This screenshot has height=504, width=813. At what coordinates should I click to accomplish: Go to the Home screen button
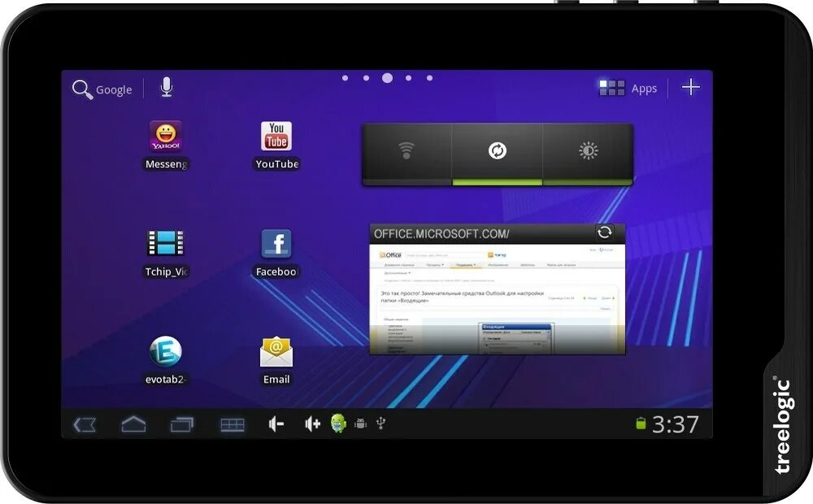coord(133,424)
